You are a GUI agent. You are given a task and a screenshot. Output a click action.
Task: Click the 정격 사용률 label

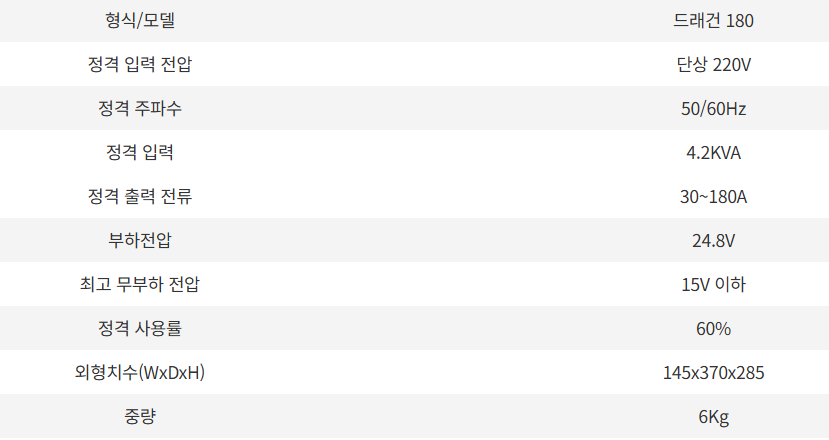(x=140, y=328)
